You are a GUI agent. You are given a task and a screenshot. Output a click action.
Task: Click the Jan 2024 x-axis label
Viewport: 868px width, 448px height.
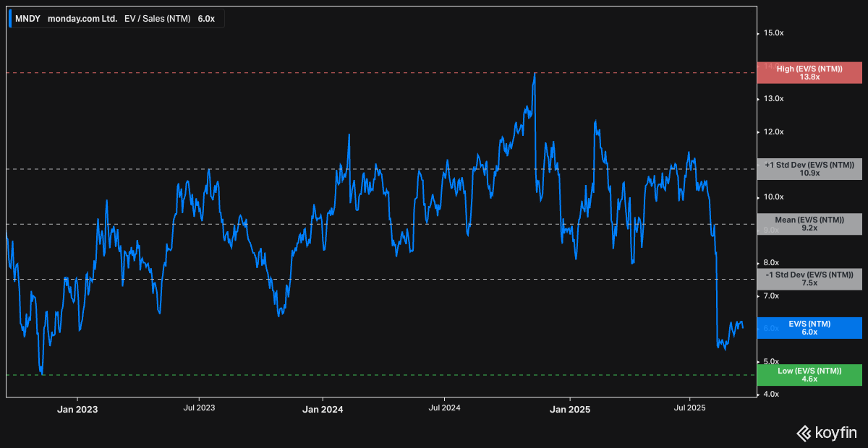(x=323, y=410)
